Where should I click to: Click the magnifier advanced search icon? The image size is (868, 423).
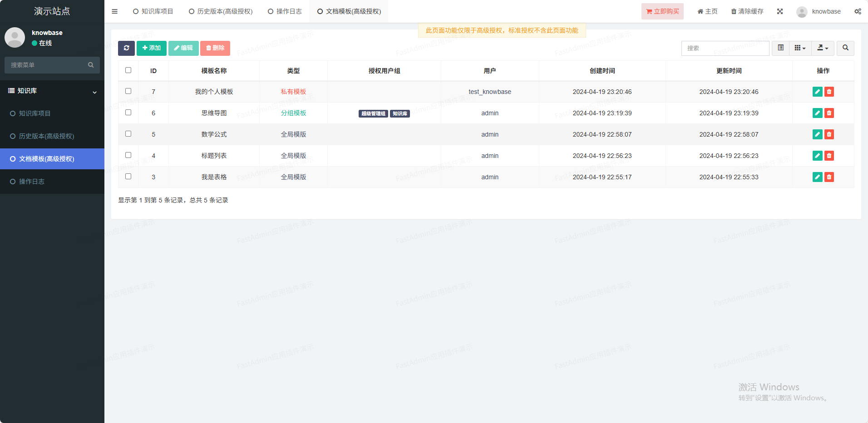click(845, 48)
